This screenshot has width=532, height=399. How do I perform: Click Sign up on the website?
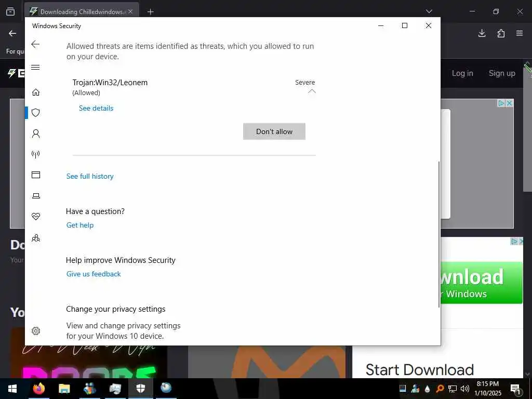[x=502, y=73]
